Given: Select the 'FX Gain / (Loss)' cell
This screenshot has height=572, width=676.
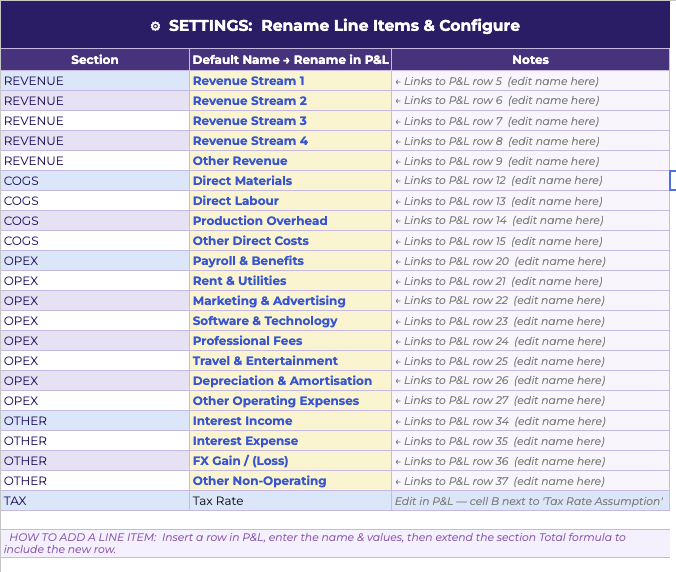Looking at the screenshot, I should (290, 461).
